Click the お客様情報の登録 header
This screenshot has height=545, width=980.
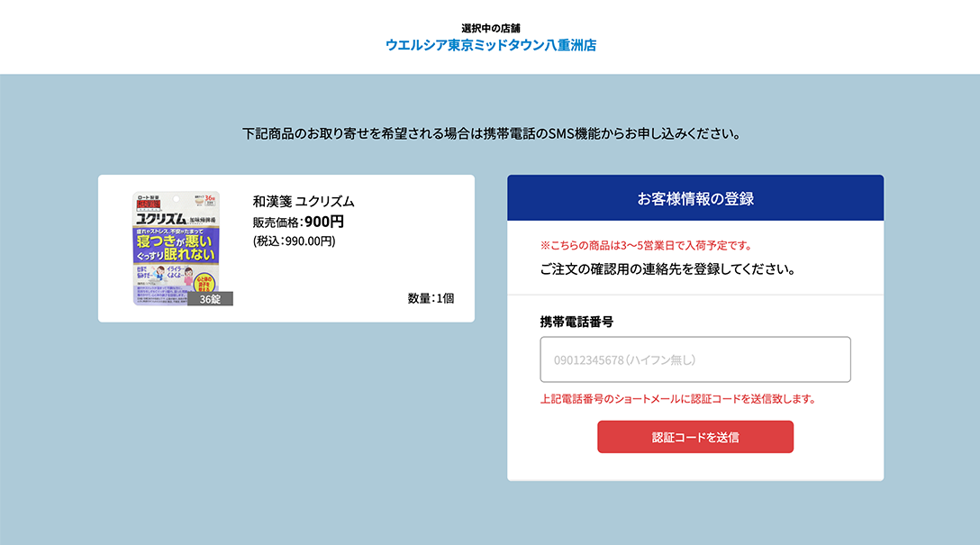pyautogui.click(x=695, y=198)
